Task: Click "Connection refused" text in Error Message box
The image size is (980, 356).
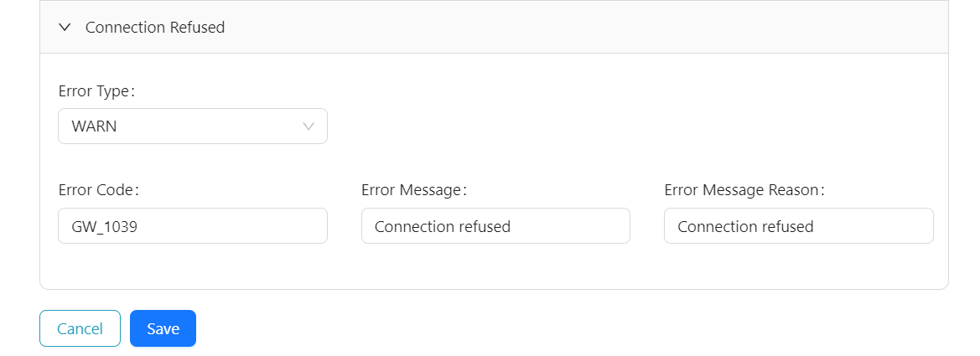Action: click(443, 226)
